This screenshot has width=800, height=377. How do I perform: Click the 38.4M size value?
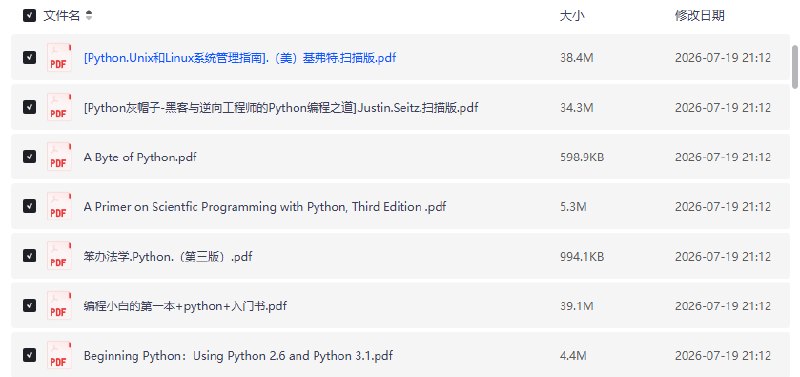pyautogui.click(x=577, y=58)
